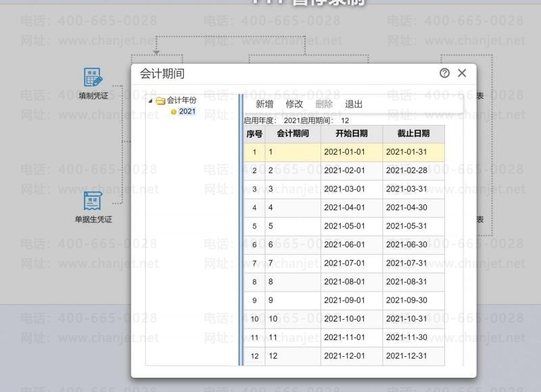
Task: Click 修改 in the toolbar
Action: pyautogui.click(x=294, y=104)
